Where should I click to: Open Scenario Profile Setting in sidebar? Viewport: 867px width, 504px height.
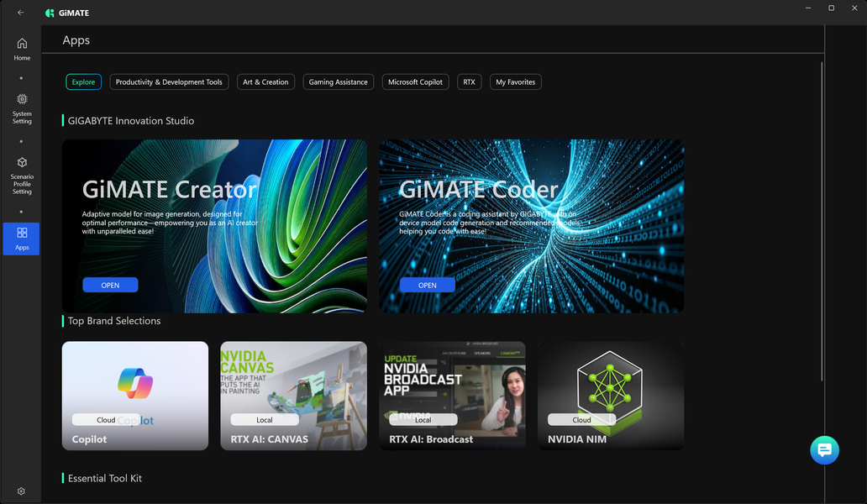click(x=22, y=176)
